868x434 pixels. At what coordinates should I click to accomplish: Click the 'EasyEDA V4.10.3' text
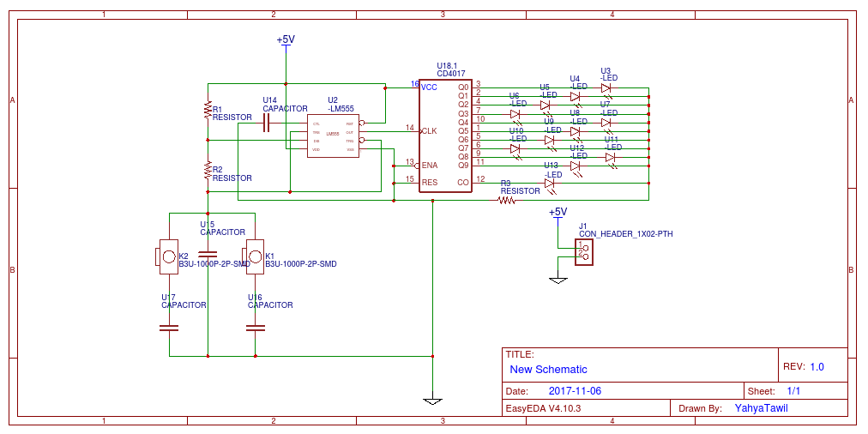point(543,408)
